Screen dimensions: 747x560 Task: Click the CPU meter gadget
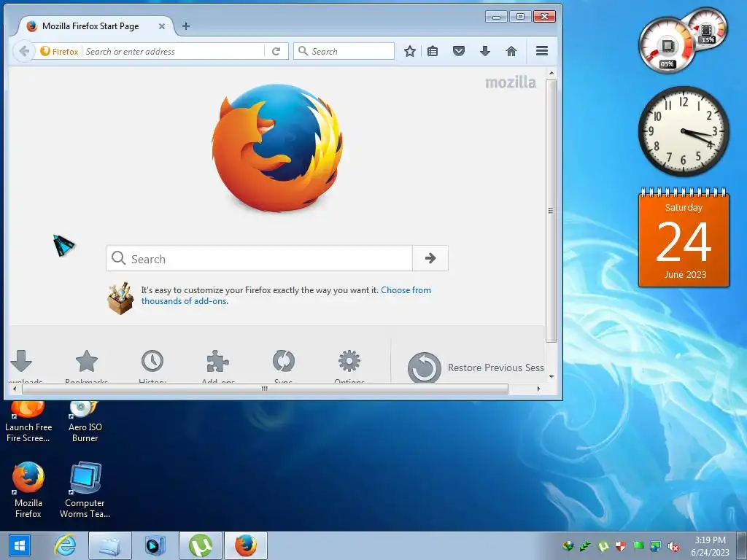(667, 46)
